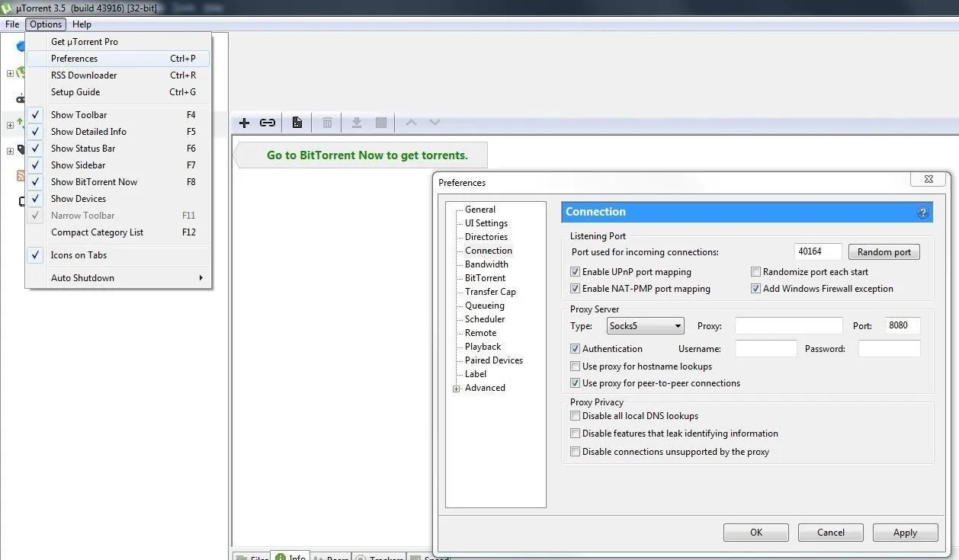
Task: Click the proxy Password input field
Action: 890,349
